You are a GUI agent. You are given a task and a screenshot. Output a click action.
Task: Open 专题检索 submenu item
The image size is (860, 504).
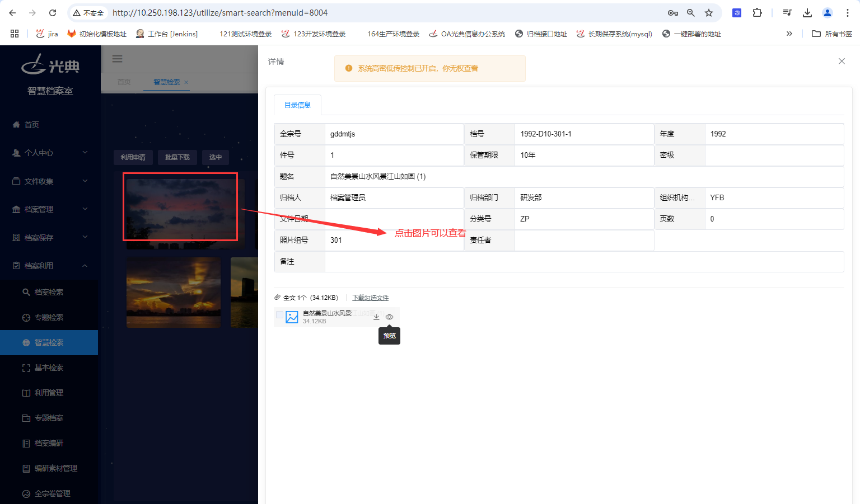pyautogui.click(x=49, y=317)
